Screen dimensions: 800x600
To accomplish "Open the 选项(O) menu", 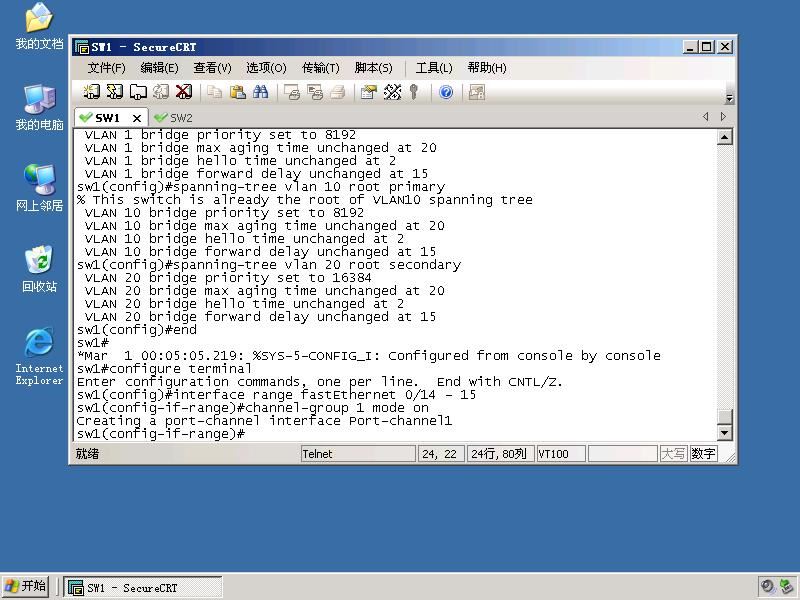I will click(266, 68).
